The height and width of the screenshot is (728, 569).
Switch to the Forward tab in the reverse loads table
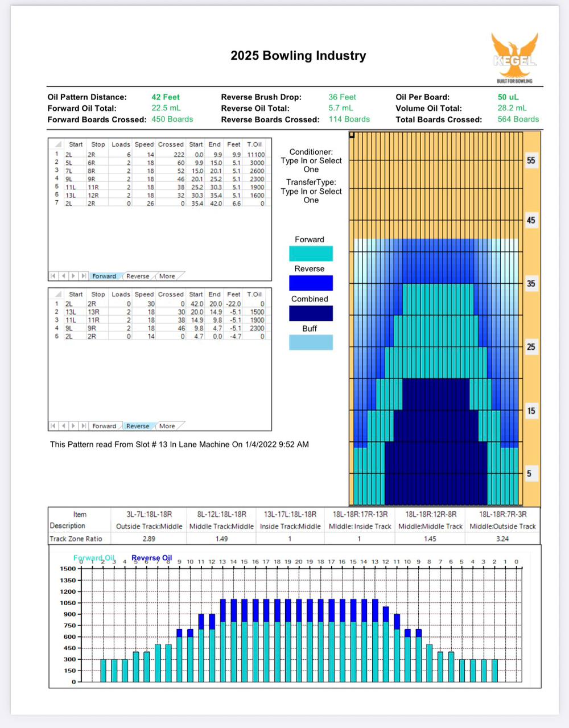pyautogui.click(x=104, y=426)
